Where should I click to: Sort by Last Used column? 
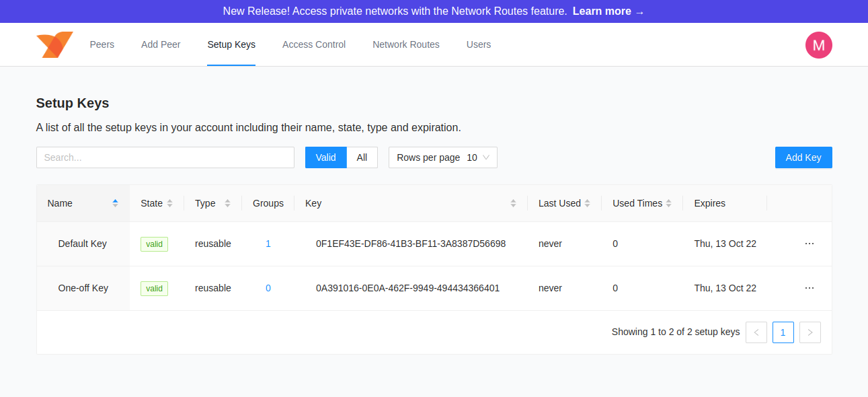(587, 203)
